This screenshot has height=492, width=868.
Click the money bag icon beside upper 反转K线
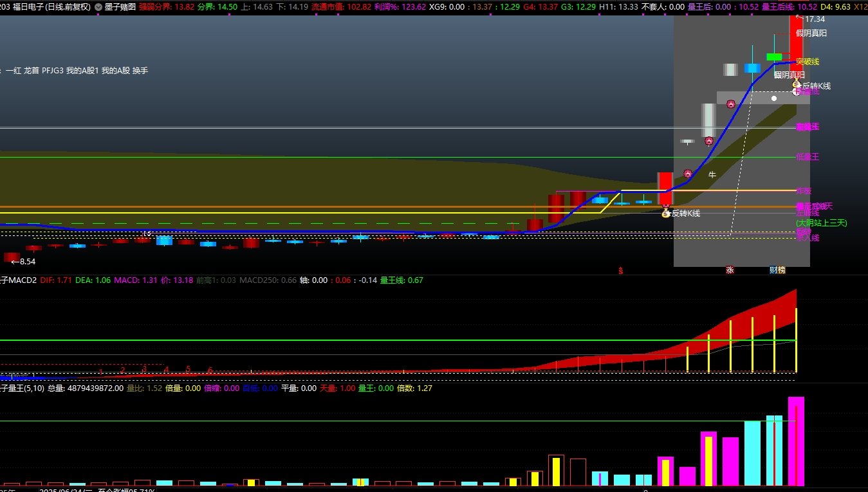click(x=797, y=85)
